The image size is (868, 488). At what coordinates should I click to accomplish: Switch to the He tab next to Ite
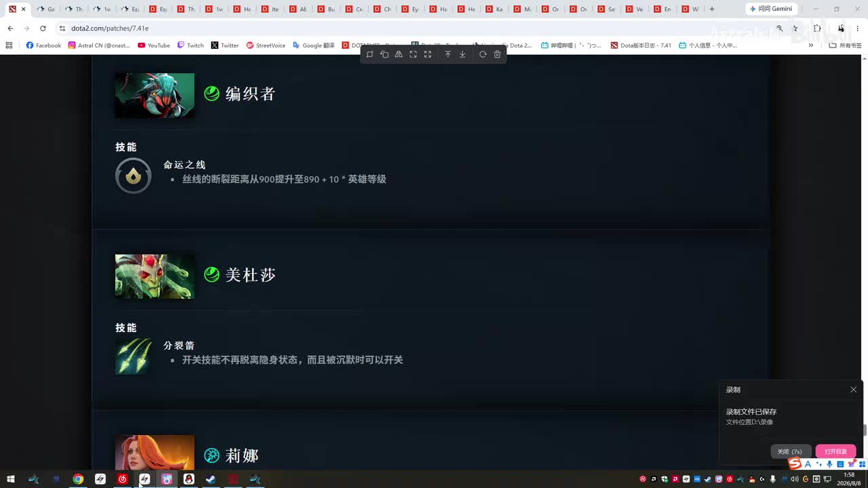(241, 9)
